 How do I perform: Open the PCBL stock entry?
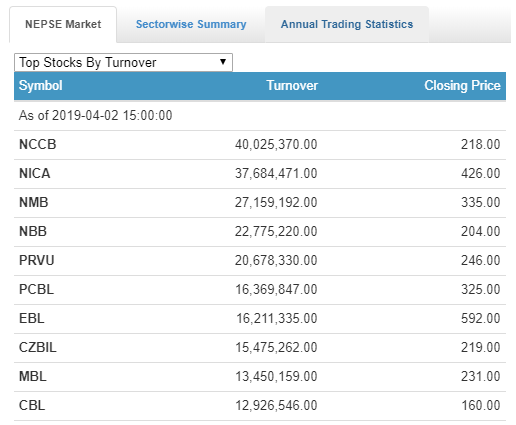(36, 289)
